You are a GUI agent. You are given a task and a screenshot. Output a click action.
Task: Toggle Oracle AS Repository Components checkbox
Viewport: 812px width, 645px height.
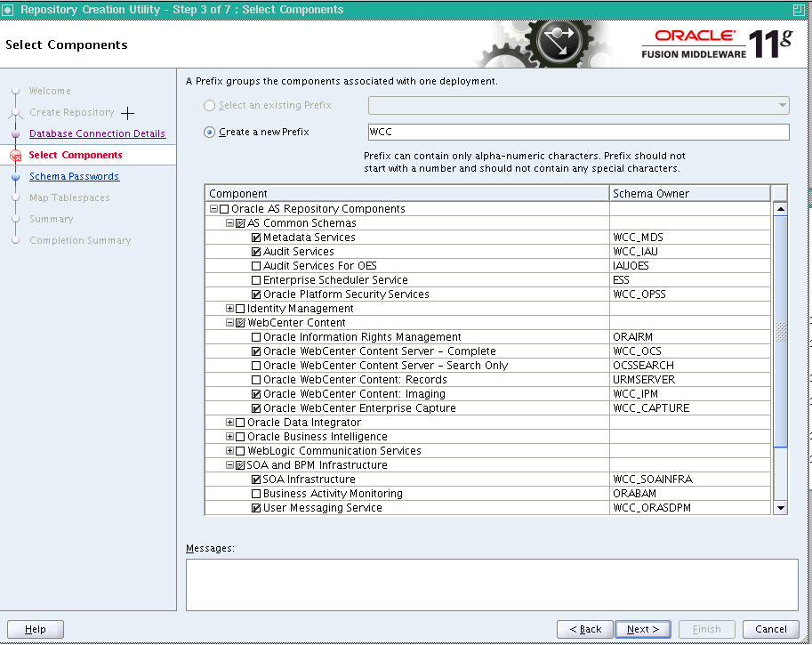pyautogui.click(x=224, y=209)
